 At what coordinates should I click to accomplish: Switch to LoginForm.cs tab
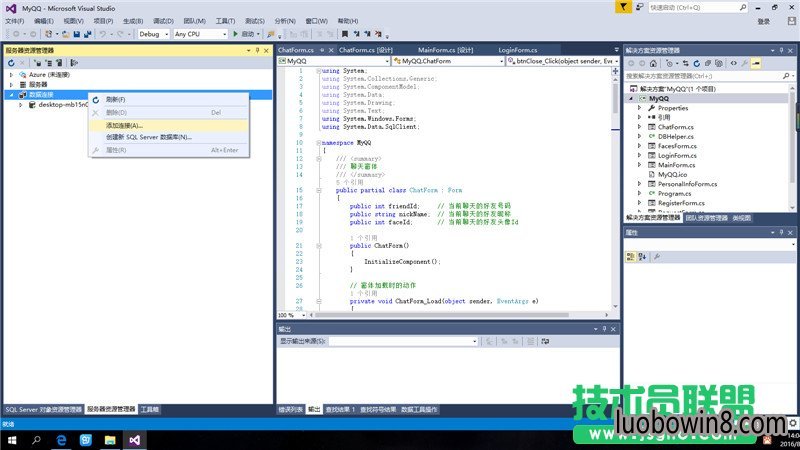coord(518,50)
